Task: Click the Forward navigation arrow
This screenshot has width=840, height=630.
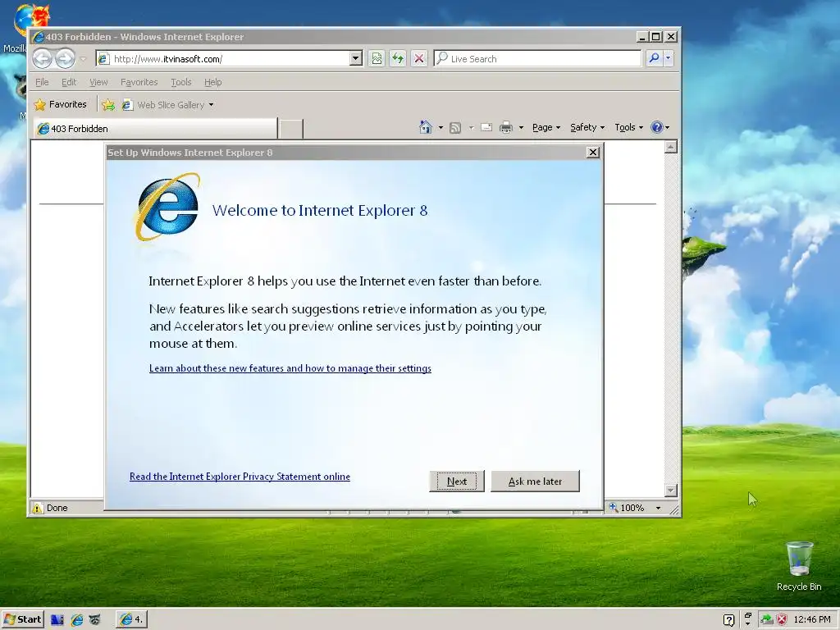Action: [66, 58]
